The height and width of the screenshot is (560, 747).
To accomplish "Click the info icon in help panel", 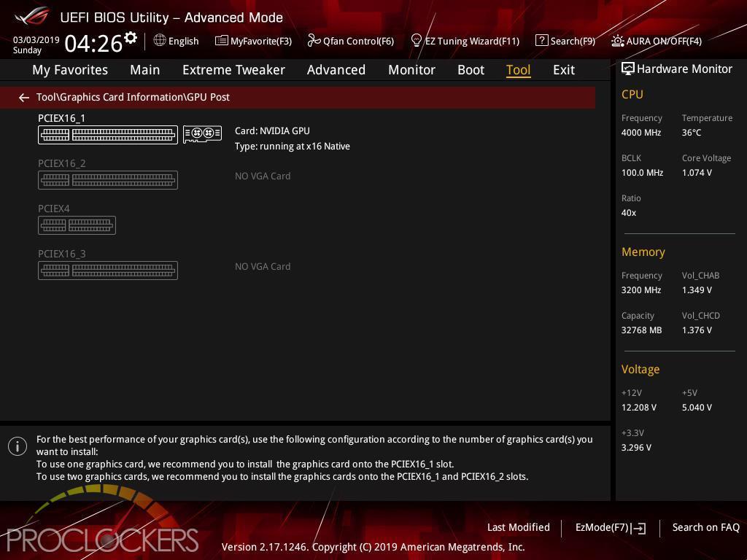I will 18,446.
